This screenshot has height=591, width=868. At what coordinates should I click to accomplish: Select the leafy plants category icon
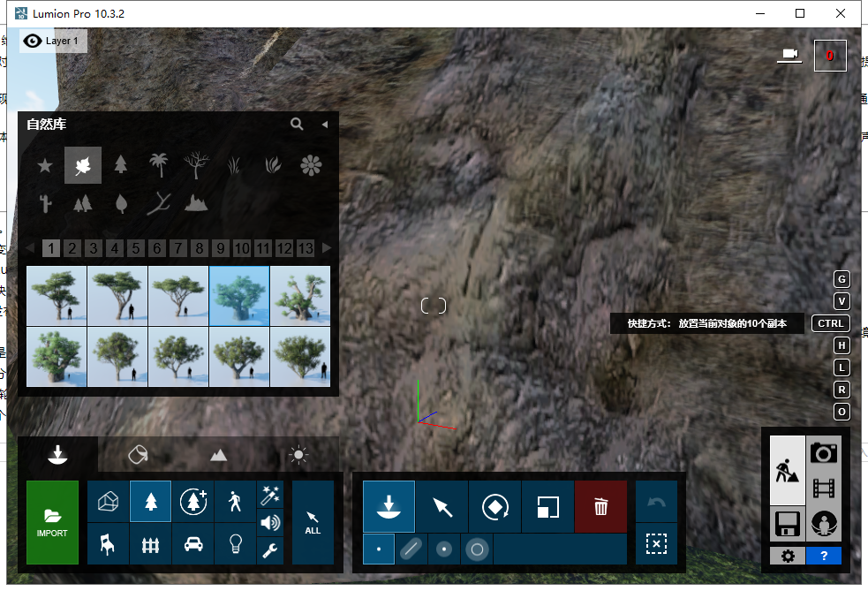point(273,165)
